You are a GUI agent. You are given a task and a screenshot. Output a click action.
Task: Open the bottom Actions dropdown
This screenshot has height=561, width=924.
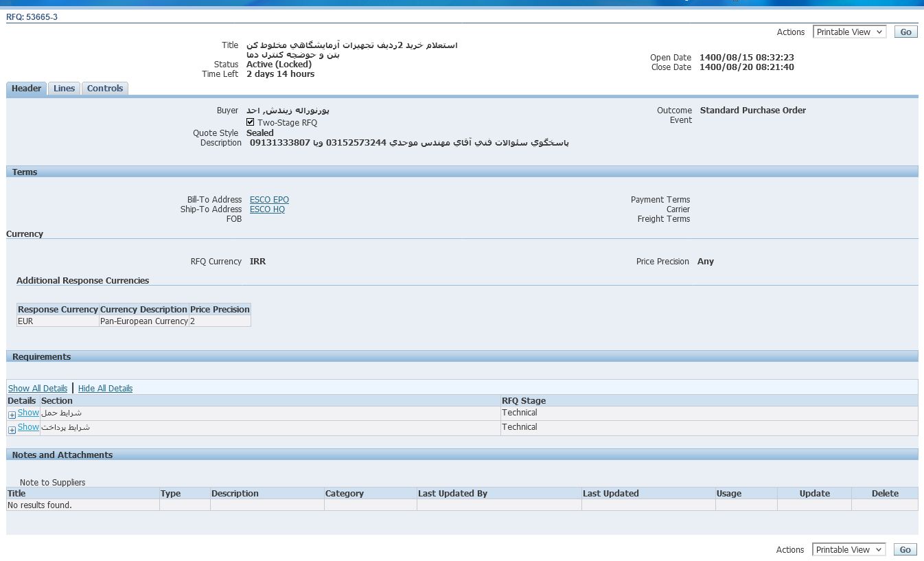pos(849,550)
